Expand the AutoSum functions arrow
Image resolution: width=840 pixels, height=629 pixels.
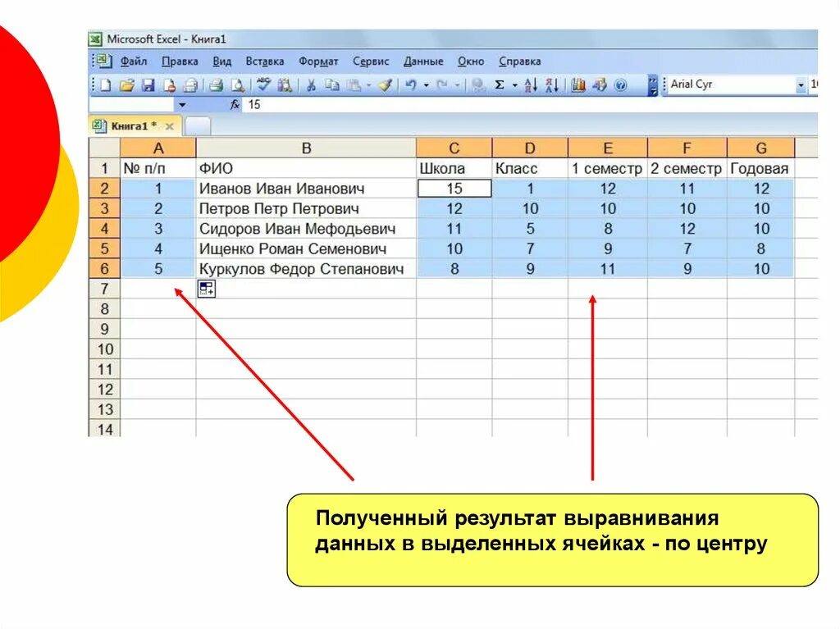(515, 85)
